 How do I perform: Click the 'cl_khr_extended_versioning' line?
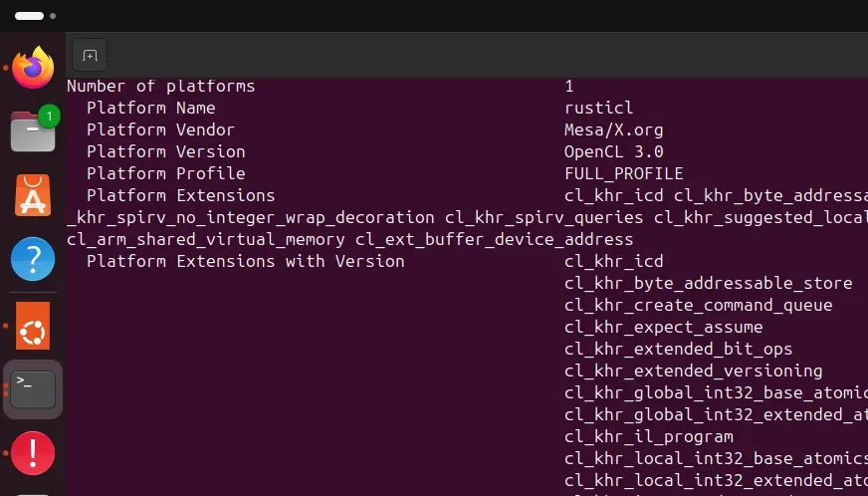pos(693,371)
